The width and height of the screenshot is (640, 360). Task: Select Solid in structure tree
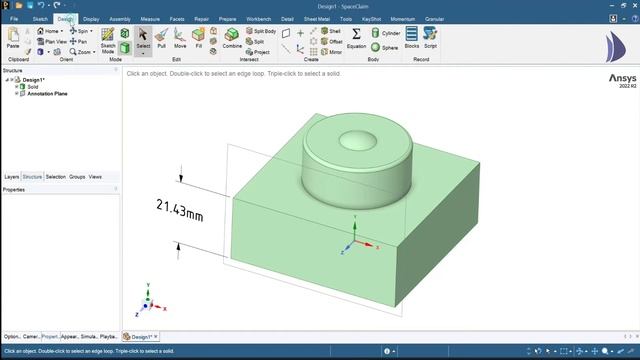point(33,87)
